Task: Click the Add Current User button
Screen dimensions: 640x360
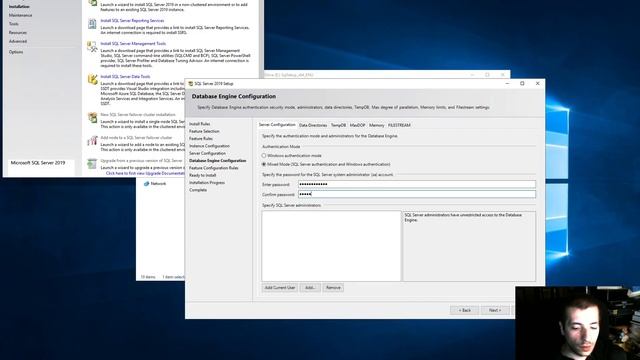Action: pyautogui.click(x=280, y=288)
